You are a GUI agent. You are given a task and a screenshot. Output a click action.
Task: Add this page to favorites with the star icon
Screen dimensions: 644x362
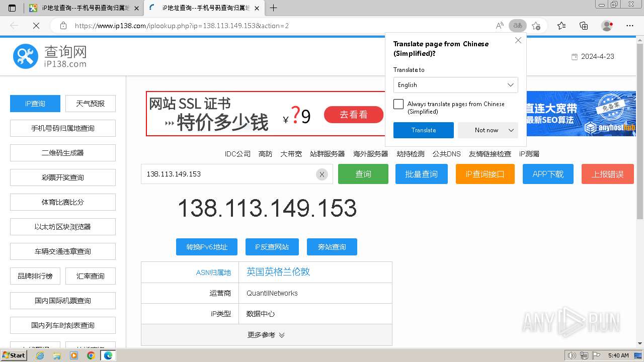point(536,26)
